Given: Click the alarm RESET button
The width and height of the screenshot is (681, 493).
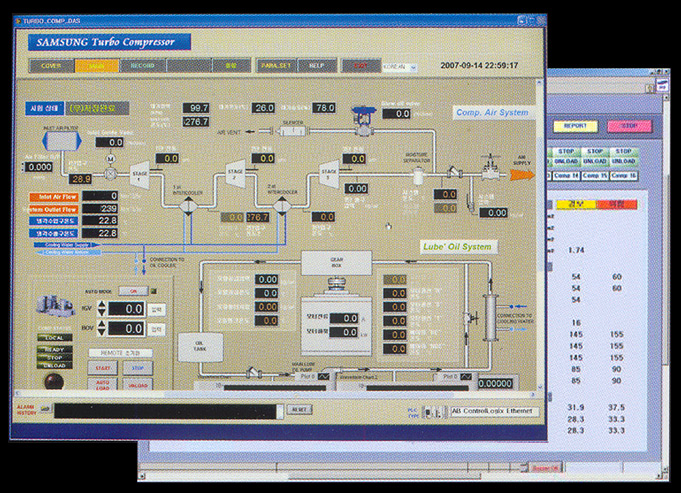Looking at the screenshot, I should click(x=299, y=410).
